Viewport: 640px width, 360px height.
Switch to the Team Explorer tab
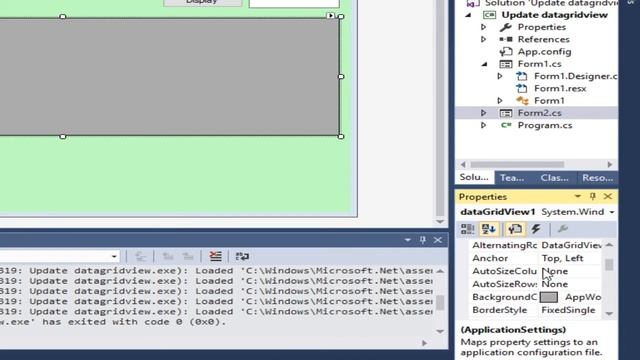(512, 178)
